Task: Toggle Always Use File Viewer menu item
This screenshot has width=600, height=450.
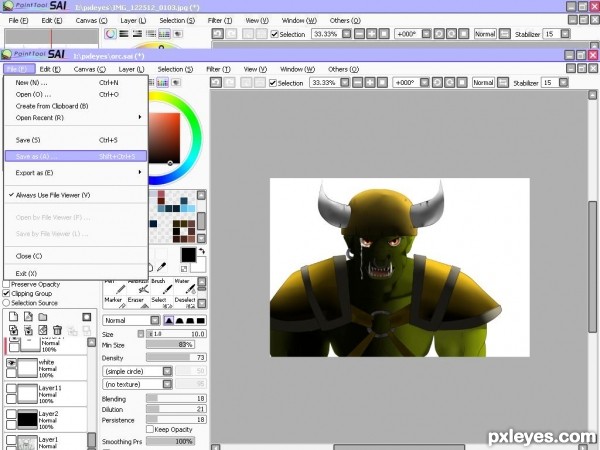Action: click(76, 195)
